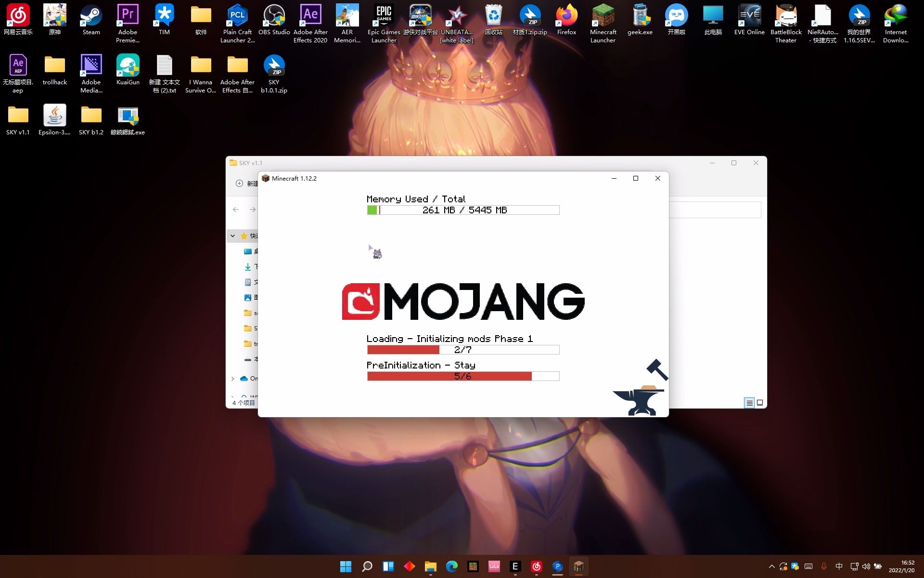
Task: Click the volume speaker tray icon
Action: [866, 566]
